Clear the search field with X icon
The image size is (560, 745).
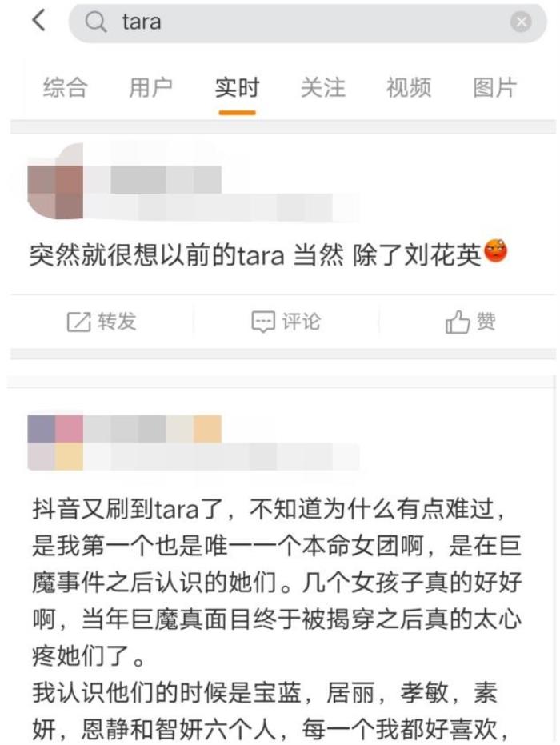point(521,22)
